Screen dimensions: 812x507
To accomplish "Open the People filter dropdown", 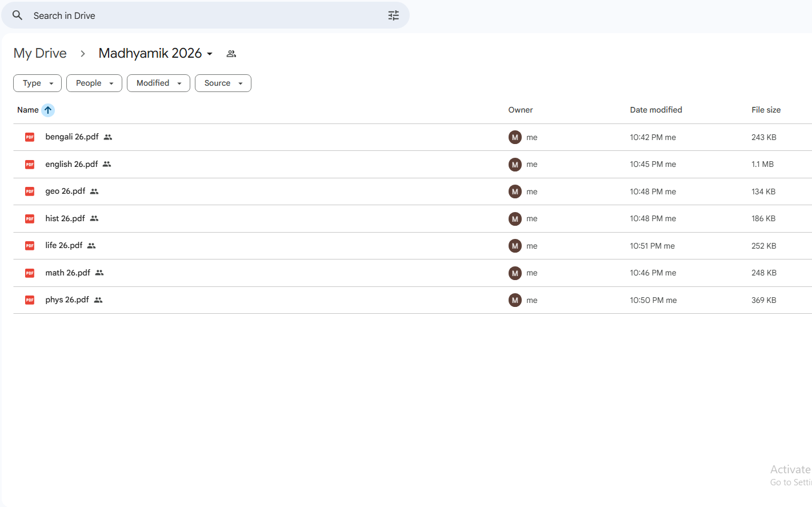I will (94, 83).
